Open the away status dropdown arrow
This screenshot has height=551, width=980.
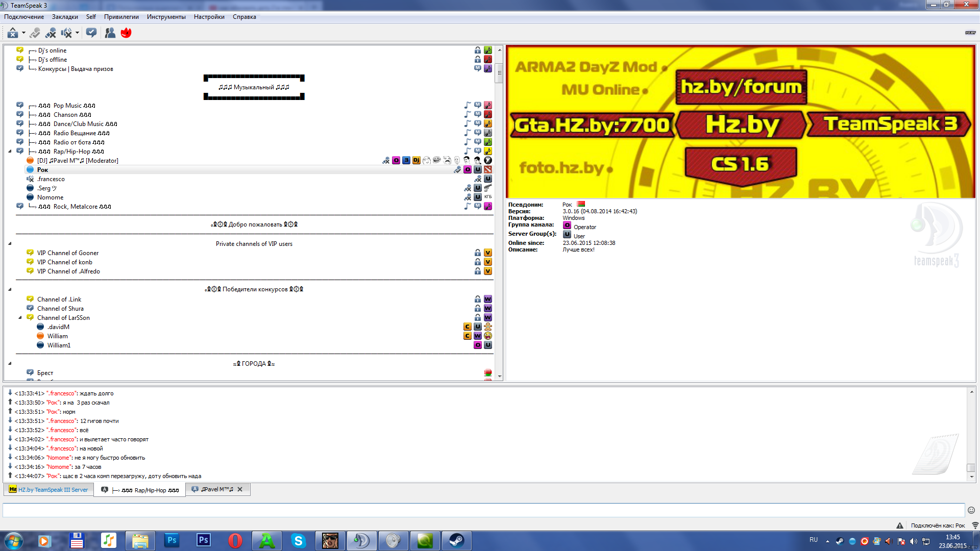tap(23, 33)
